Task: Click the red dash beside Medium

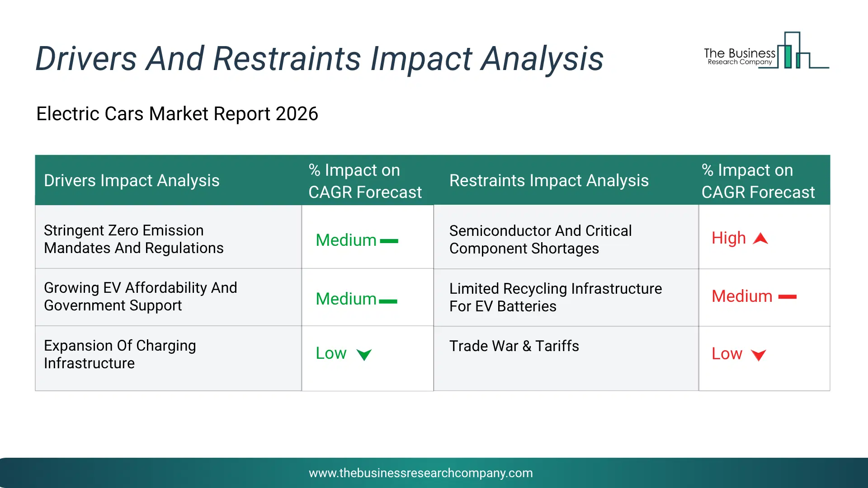Action: (788, 297)
